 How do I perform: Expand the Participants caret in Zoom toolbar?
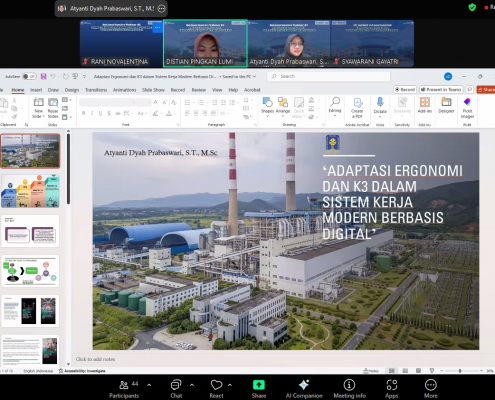[149, 385]
